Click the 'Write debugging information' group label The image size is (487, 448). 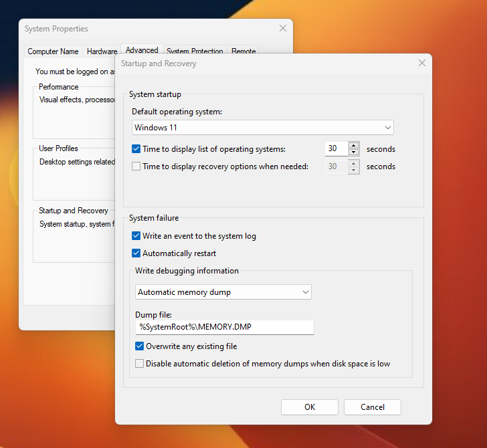(x=187, y=271)
